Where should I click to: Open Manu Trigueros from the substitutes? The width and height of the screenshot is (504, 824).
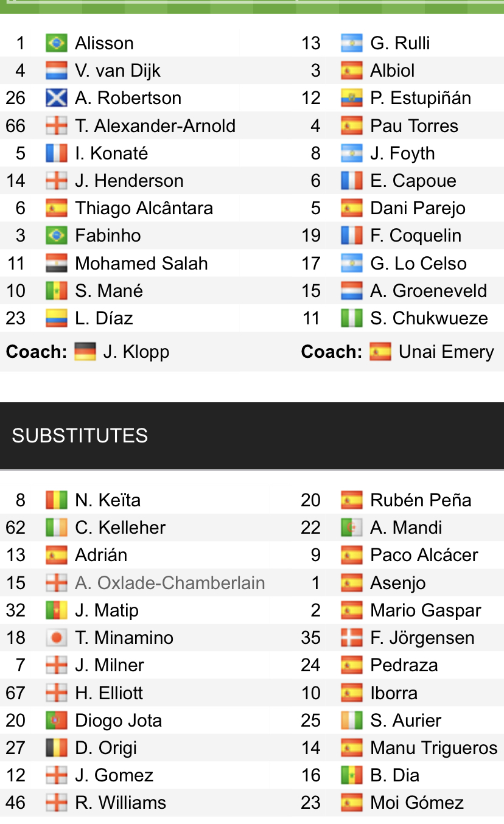coord(433,748)
